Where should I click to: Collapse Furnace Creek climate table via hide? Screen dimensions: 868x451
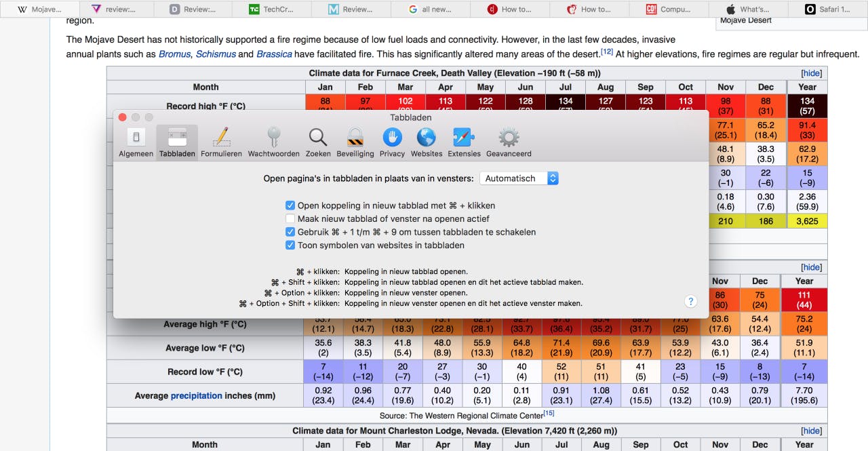coord(811,73)
